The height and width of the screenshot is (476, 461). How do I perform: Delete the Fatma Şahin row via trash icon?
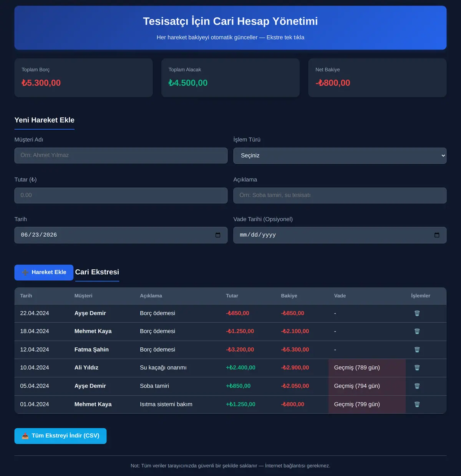[417, 350]
